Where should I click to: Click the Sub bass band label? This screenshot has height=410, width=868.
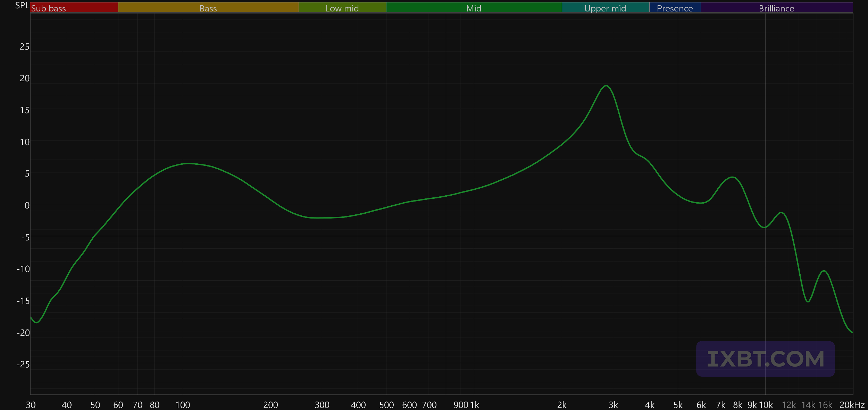tap(49, 8)
